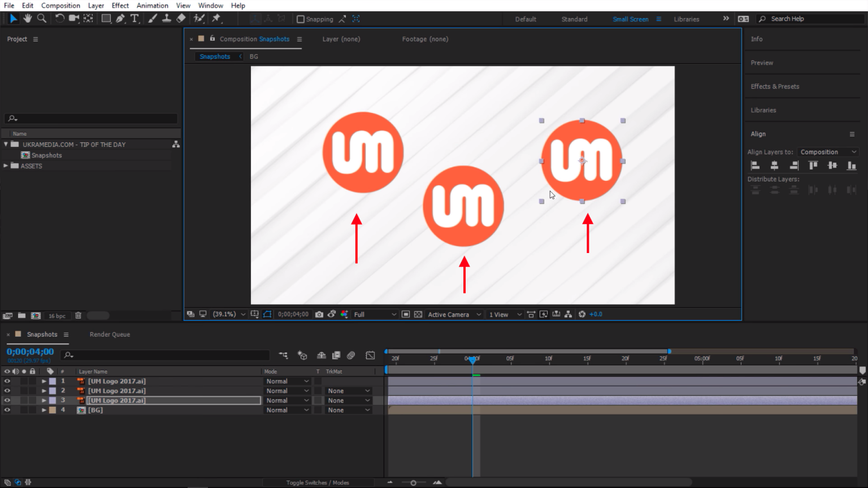Select the Rectangle shape tool
This screenshot has width=868, height=488.
(x=106, y=19)
